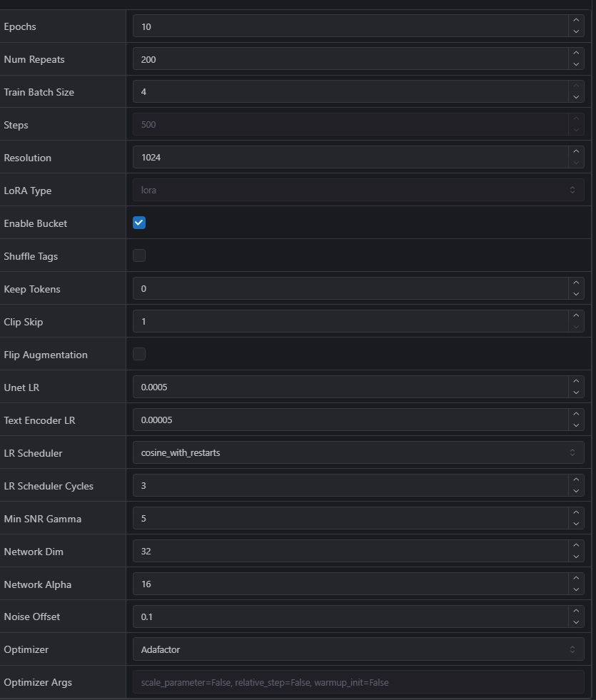
Task: Open the LR Scheduler dropdown
Action: tap(358, 452)
